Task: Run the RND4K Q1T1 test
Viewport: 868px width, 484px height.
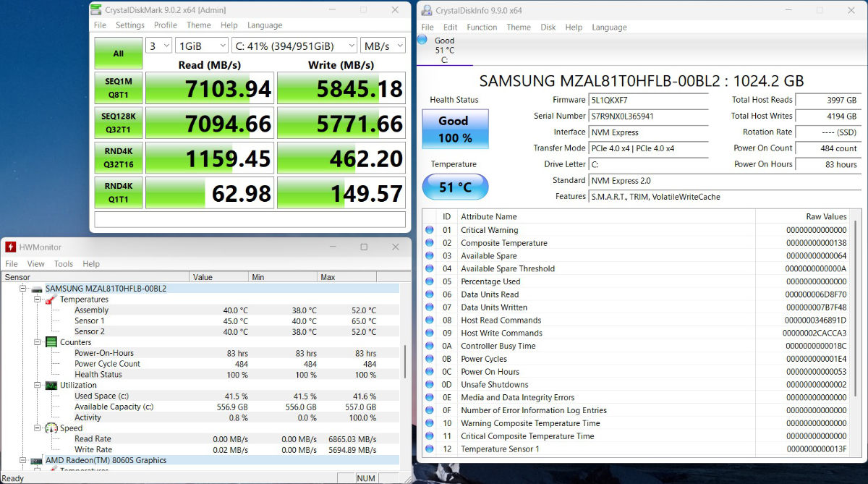Action: coord(119,192)
